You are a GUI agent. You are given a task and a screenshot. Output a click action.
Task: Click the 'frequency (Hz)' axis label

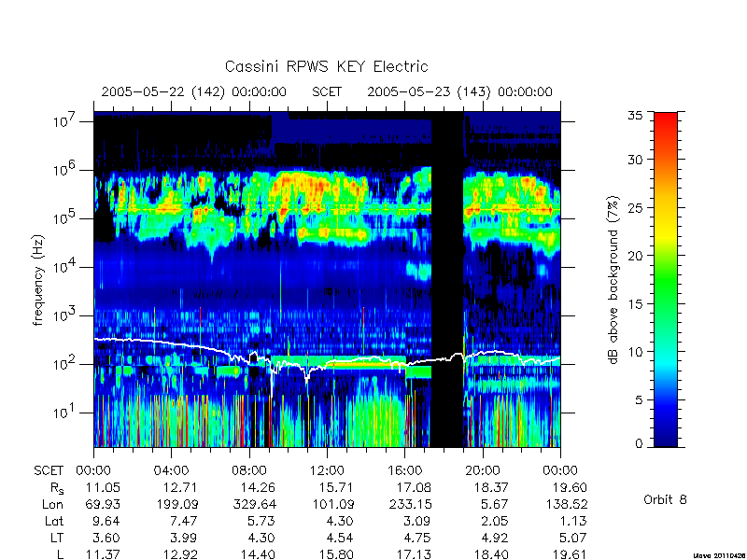pyautogui.click(x=38, y=280)
